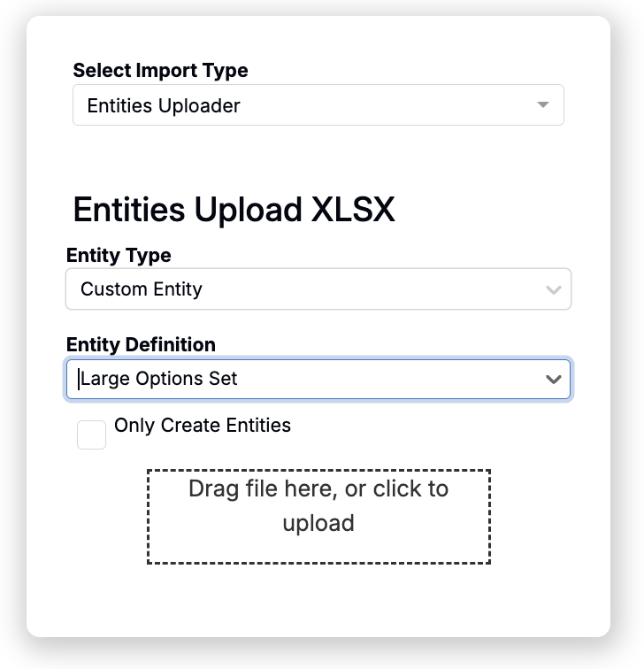Click the Select Import Type caret arrow
Viewport: 644px width, 669px height.
[x=543, y=105]
